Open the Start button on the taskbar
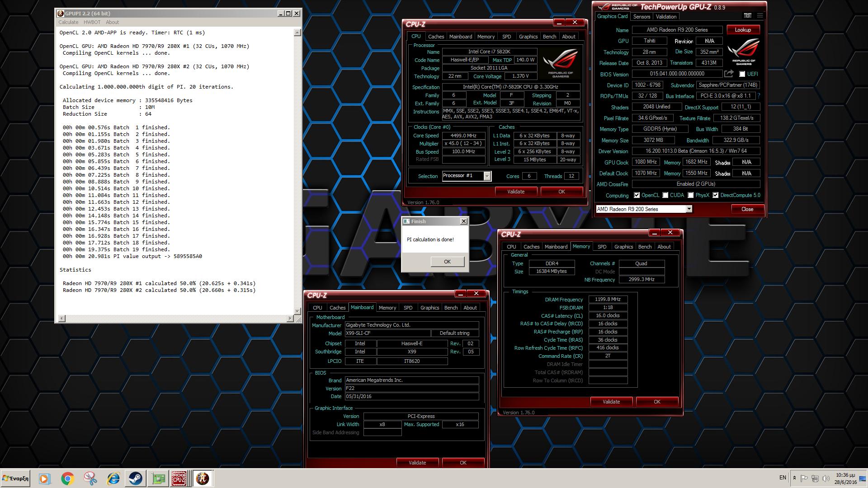The width and height of the screenshot is (868, 488). coord(16,479)
